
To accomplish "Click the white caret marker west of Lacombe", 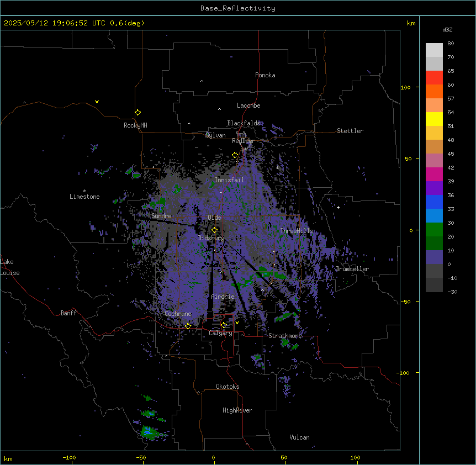I will click(x=219, y=109).
